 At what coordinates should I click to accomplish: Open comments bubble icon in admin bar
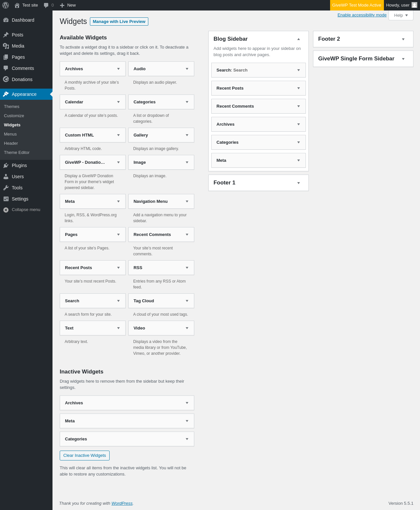coord(46,5)
